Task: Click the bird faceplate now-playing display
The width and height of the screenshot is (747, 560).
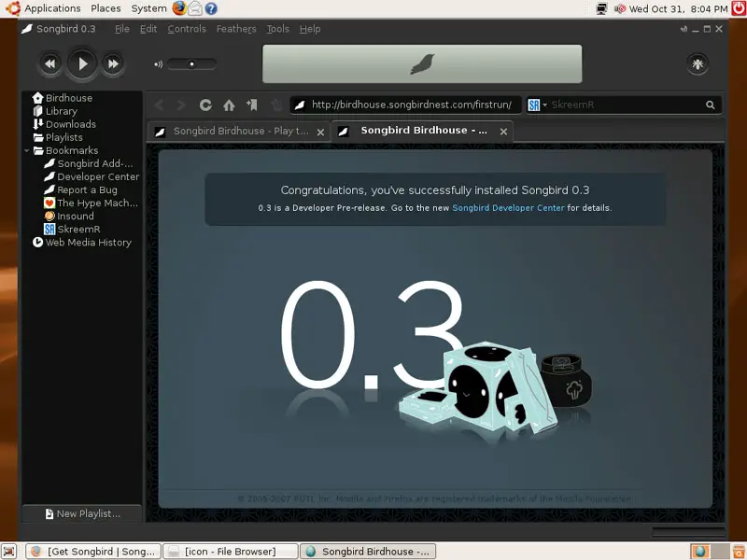Action: (422, 63)
